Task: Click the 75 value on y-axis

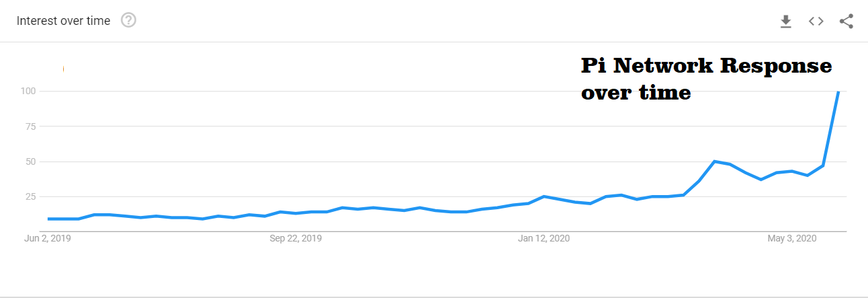Action: [30, 126]
